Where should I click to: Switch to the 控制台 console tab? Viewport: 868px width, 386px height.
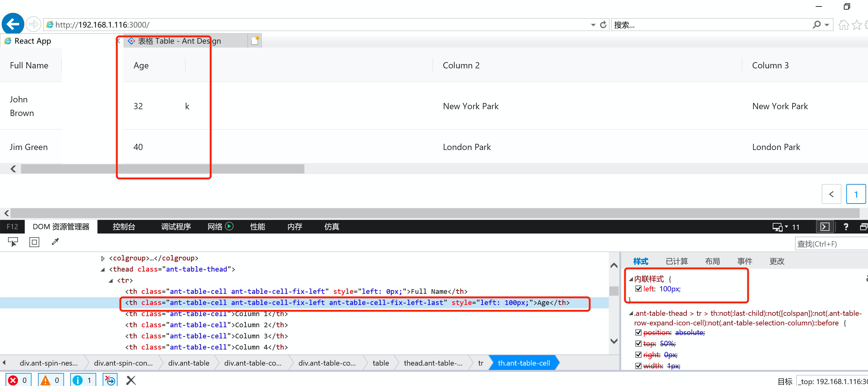click(124, 227)
